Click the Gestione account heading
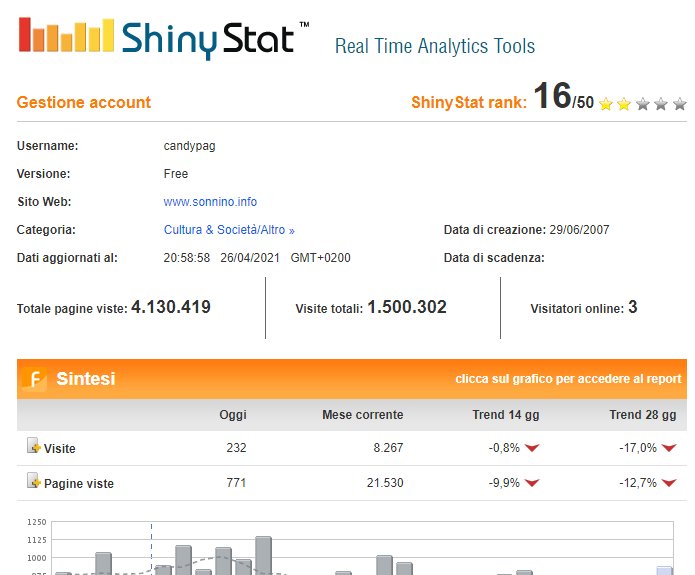 (84, 102)
